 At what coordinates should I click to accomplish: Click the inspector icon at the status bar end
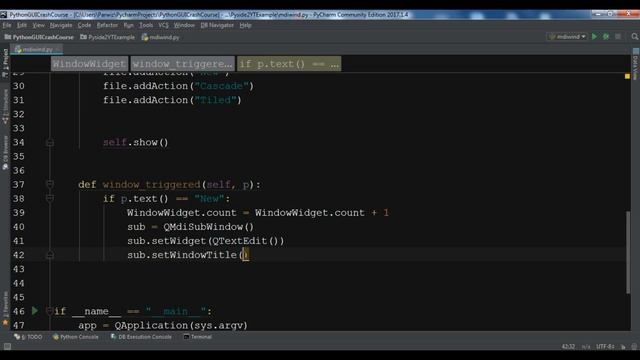(634, 347)
